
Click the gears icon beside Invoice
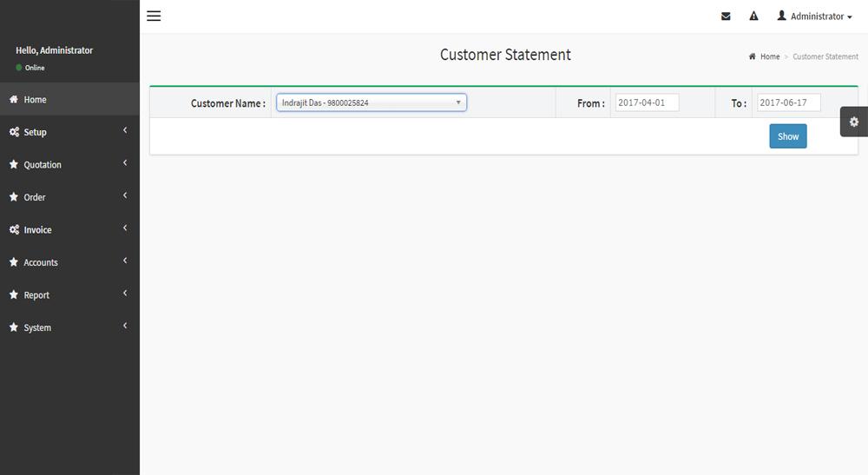coord(14,229)
